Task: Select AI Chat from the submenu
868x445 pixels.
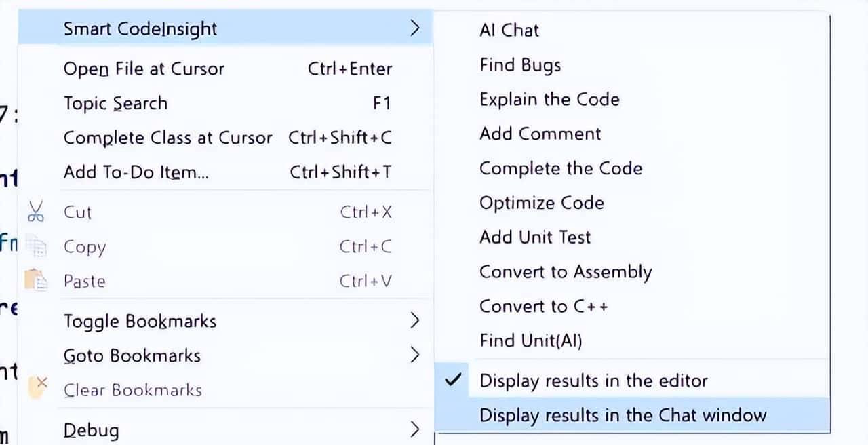Action: (509, 30)
